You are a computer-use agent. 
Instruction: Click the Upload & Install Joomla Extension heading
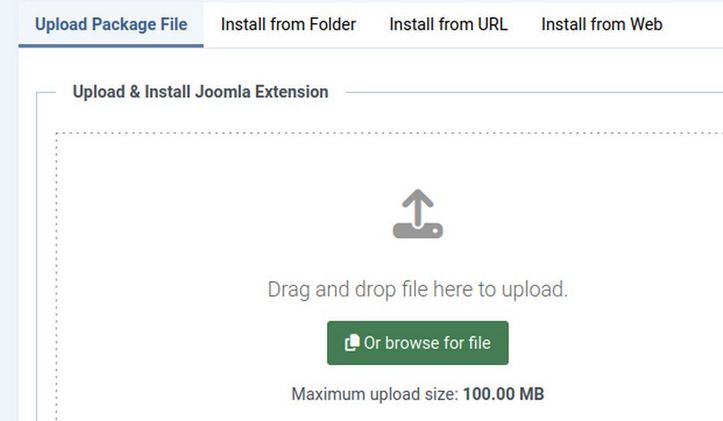click(200, 92)
